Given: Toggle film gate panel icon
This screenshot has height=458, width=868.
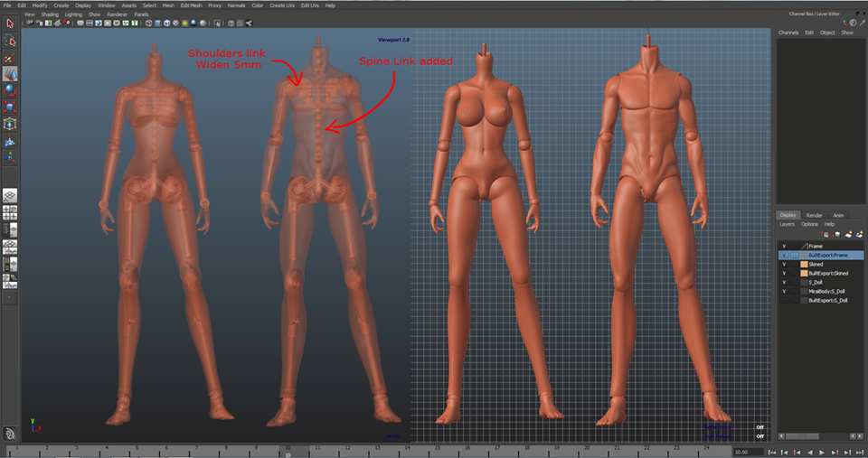Looking at the screenshot, I should [x=90, y=23].
